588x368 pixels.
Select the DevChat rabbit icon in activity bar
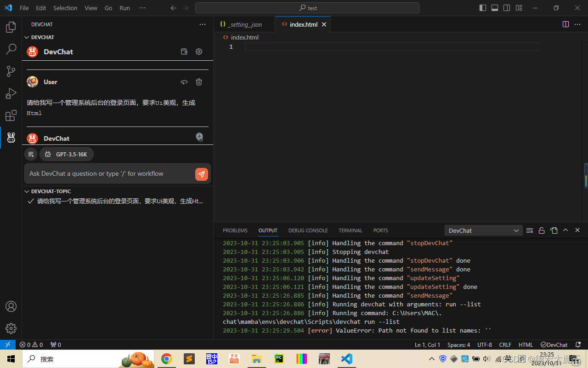pos(11,137)
